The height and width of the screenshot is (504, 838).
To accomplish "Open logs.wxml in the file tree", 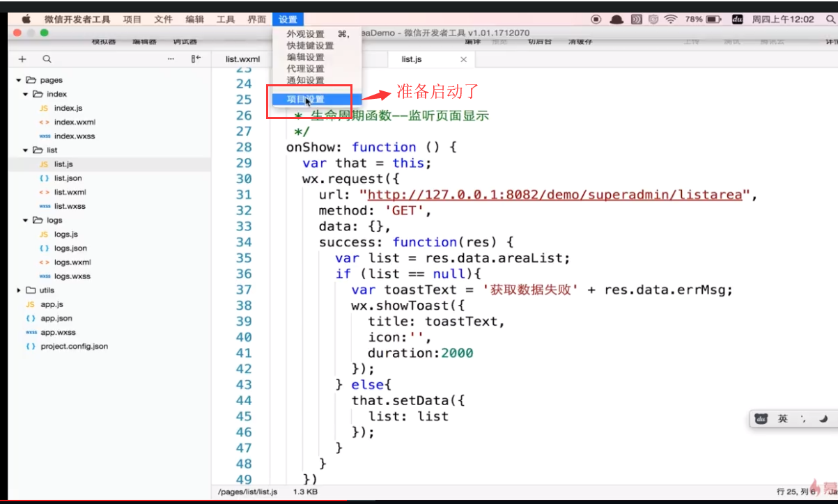I will click(x=72, y=262).
